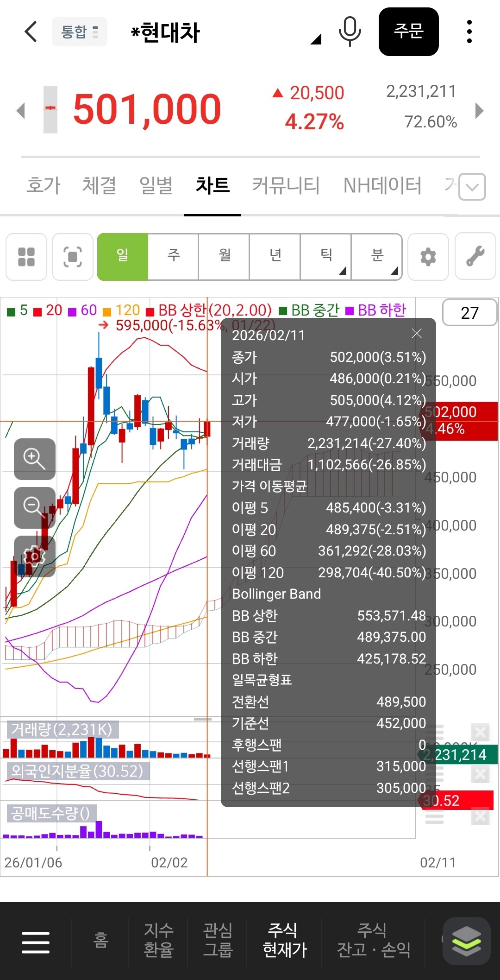Select the 주 weekly period
Screen dimensions: 500x980
point(173,257)
